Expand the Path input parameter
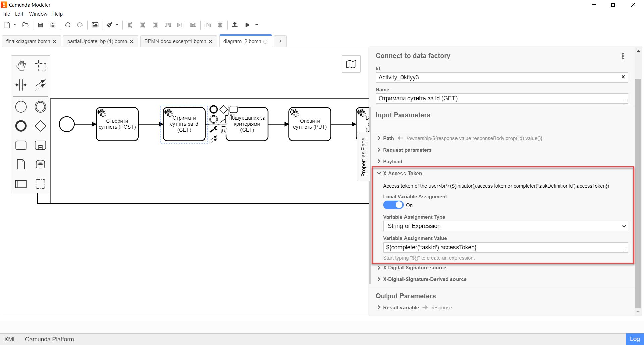This screenshot has height=345, width=644. (x=379, y=138)
